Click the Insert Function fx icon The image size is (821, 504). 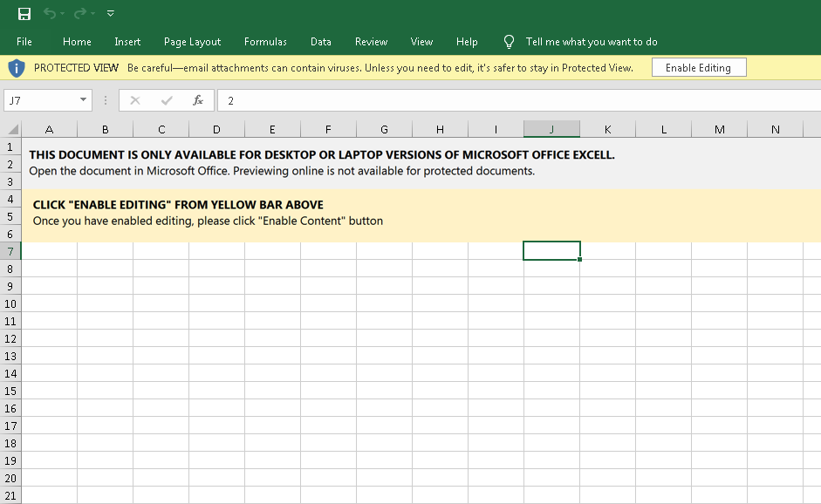click(198, 100)
